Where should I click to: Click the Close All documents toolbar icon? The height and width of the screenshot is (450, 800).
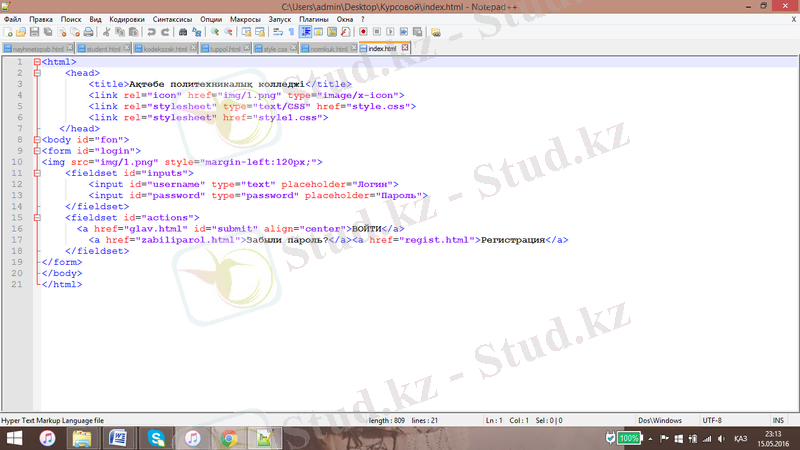tap(75, 32)
